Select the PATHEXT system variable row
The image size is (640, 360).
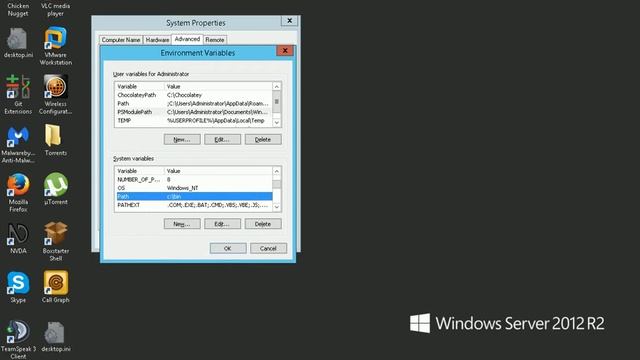pos(194,205)
